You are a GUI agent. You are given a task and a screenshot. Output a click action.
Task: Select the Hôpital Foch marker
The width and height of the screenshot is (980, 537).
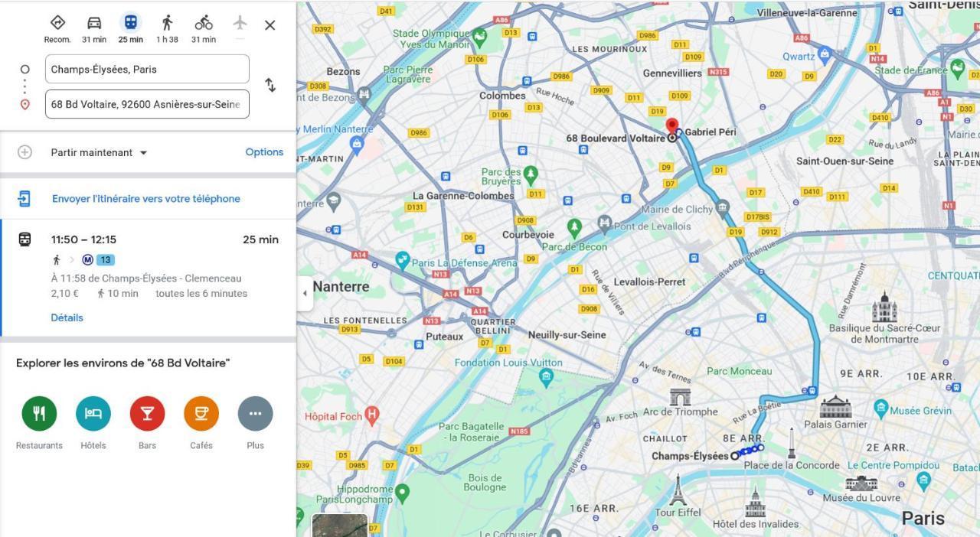[372, 416]
